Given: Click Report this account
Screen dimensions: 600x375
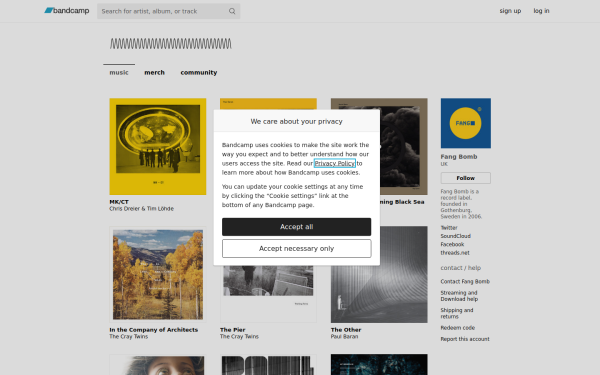Looking at the screenshot, I should 465,339.
